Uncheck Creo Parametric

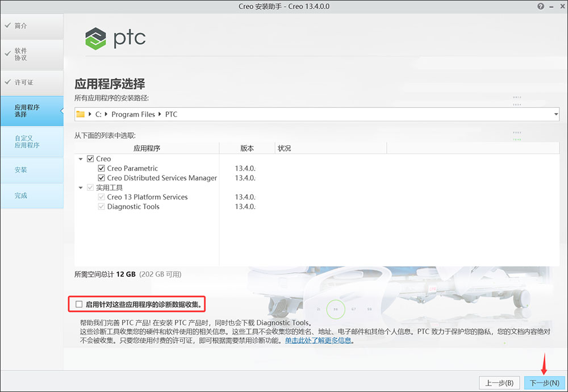pos(102,168)
